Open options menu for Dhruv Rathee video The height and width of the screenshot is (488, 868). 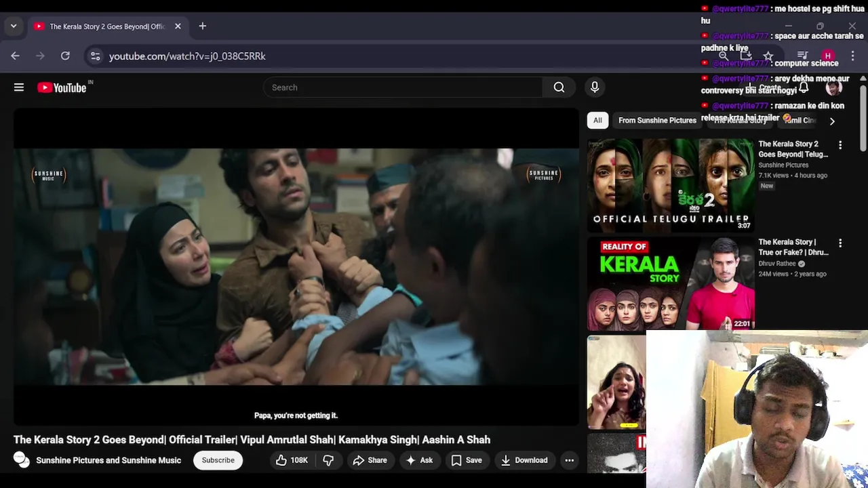point(840,243)
